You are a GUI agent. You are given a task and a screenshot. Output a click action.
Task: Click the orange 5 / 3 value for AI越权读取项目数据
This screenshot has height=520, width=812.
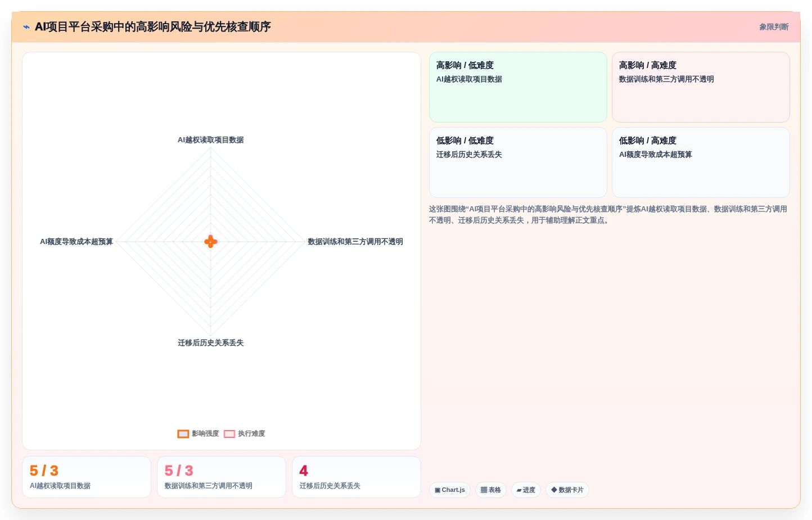pos(44,471)
